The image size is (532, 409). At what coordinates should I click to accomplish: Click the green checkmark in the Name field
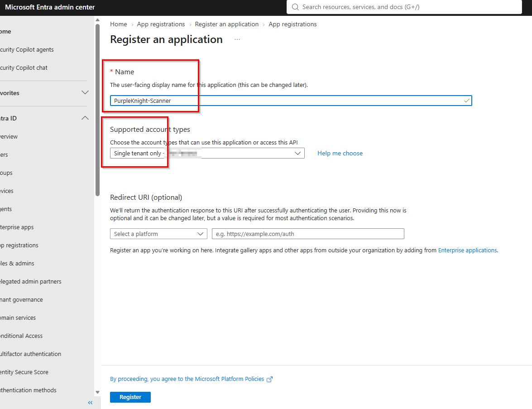[467, 101]
